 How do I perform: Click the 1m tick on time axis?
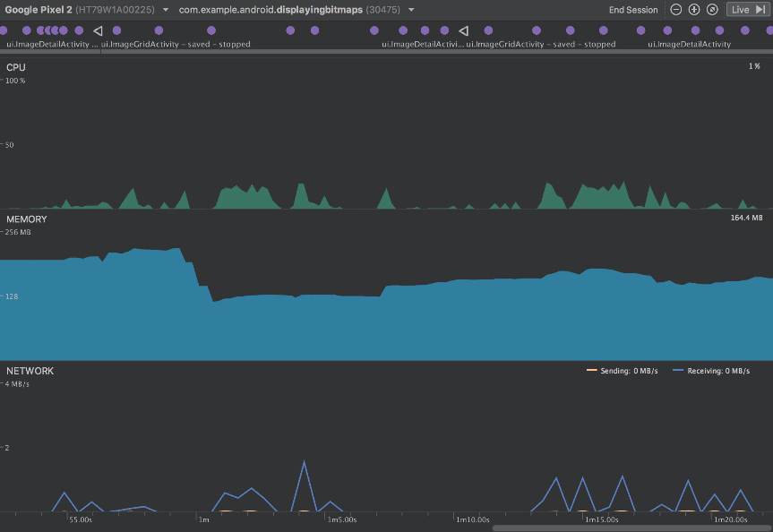coord(203,519)
